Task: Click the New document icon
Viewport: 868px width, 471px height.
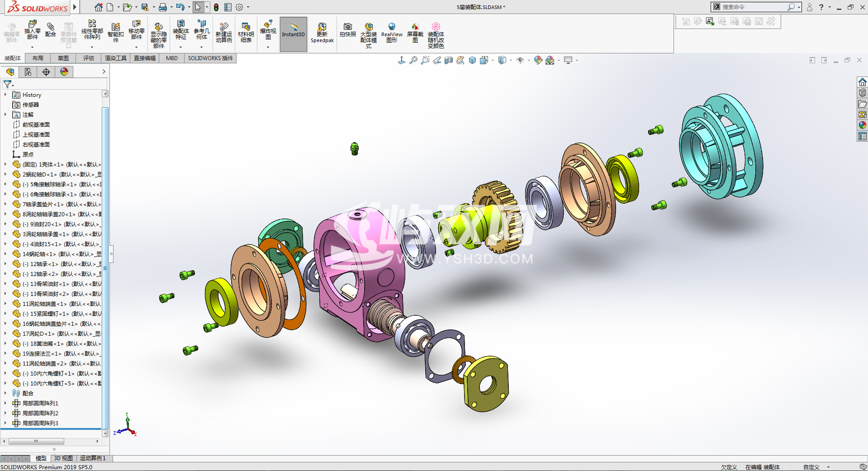Action: [x=110, y=7]
